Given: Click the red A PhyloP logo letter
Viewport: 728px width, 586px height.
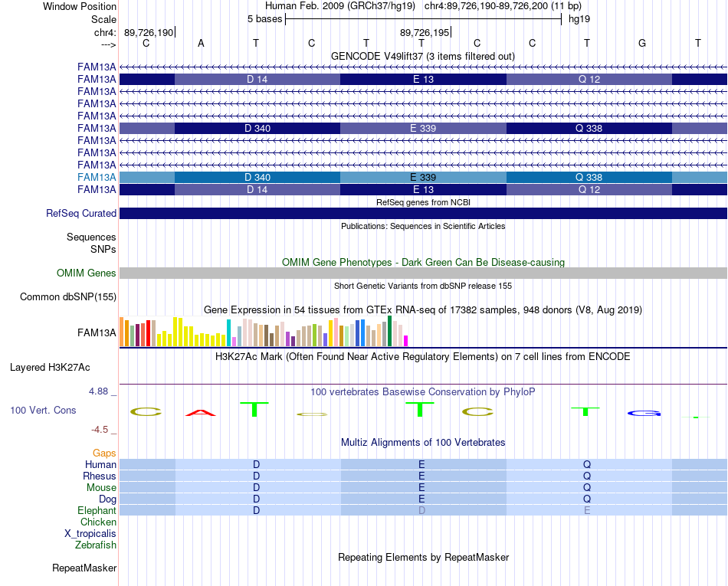Looking at the screenshot, I should [x=201, y=412].
